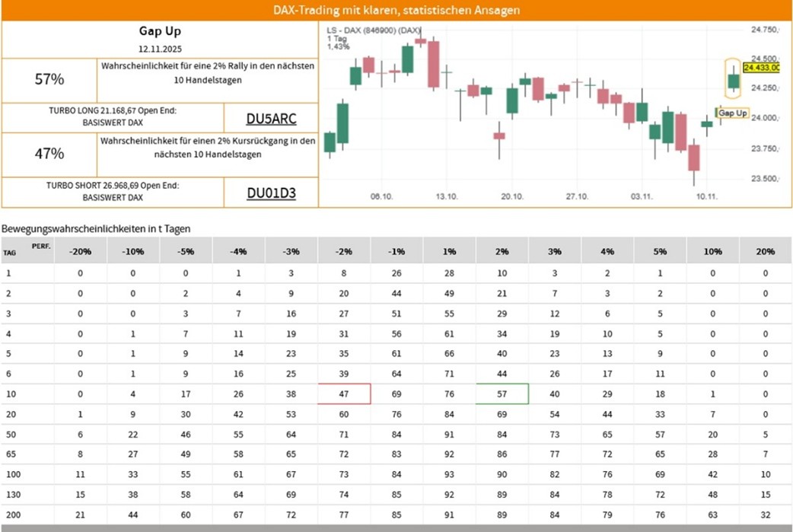Click the Bewegungswahrscheinlichkeiten in t Tagen heading
The image size is (793, 532).
[96, 228]
